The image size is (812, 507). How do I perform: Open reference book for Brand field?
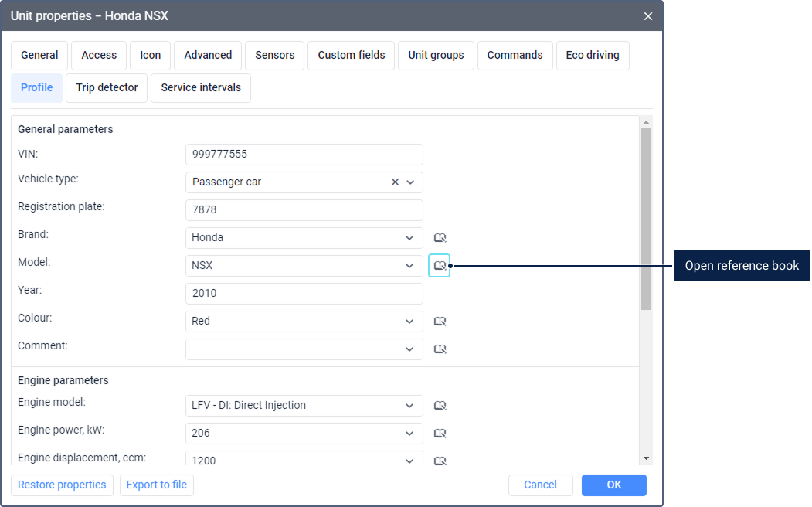[440, 238]
